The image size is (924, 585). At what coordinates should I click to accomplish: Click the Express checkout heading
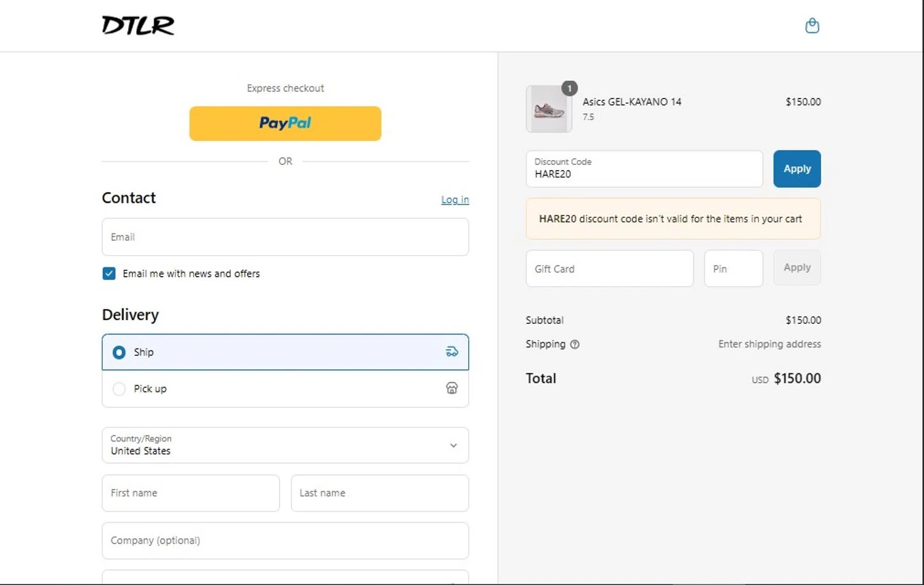(x=285, y=88)
